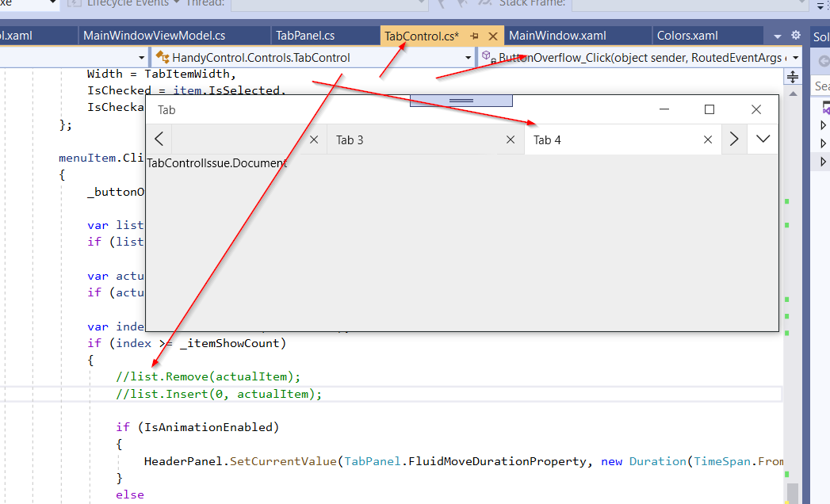This screenshot has height=504, width=830.
Task: Click the left scroll chevron in the Tab window
Action: pyautogui.click(x=159, y=139)
